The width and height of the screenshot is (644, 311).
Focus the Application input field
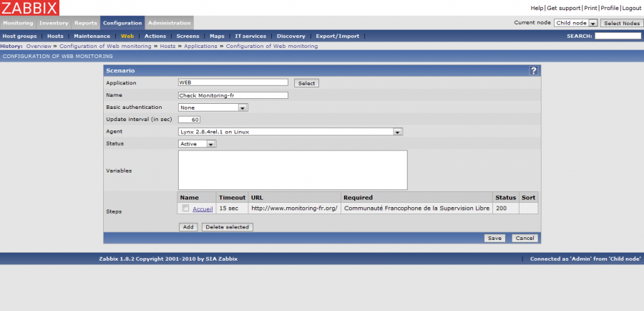pyautogui.click(x=233, y=82)
